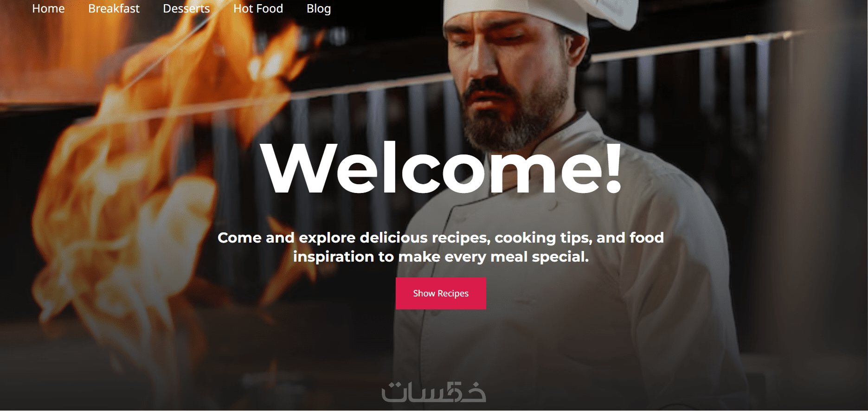Click the word inspiration in the tagline

point(334,257)
